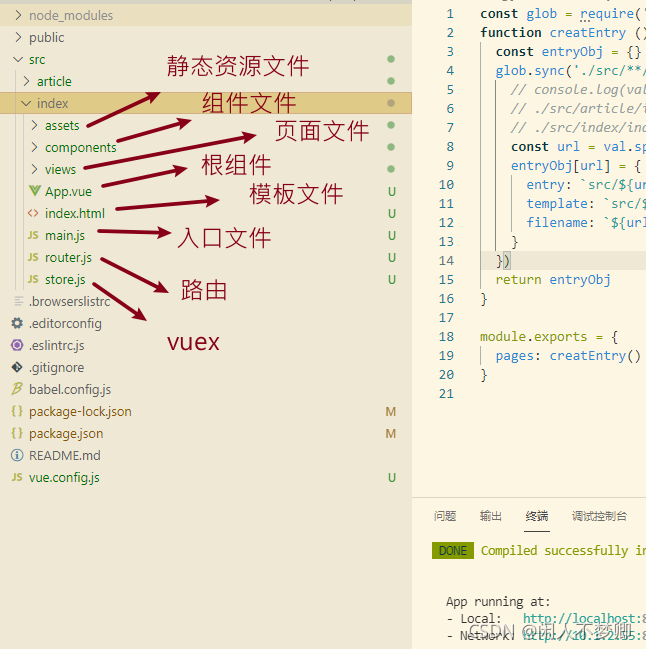Screen dimensions: 646x649
Task: Switch to the 调试控制台 panel tab
Action: click(x=599, y=516)
